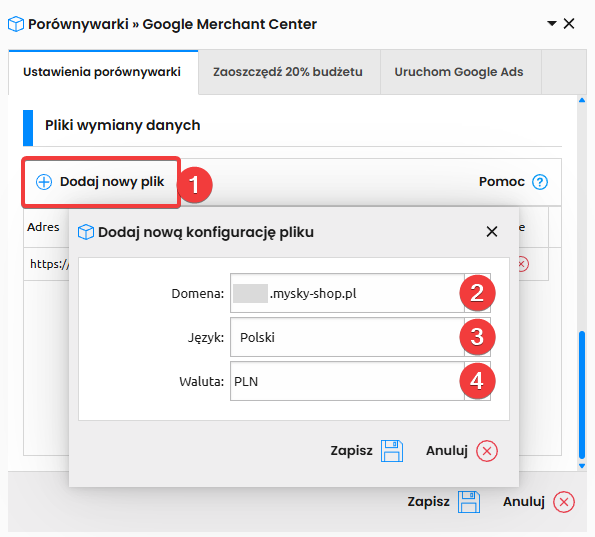Click the Pomoc question mark icon
Image resolution: width=595 pixels, height=537 pixels.
(540, 182)
